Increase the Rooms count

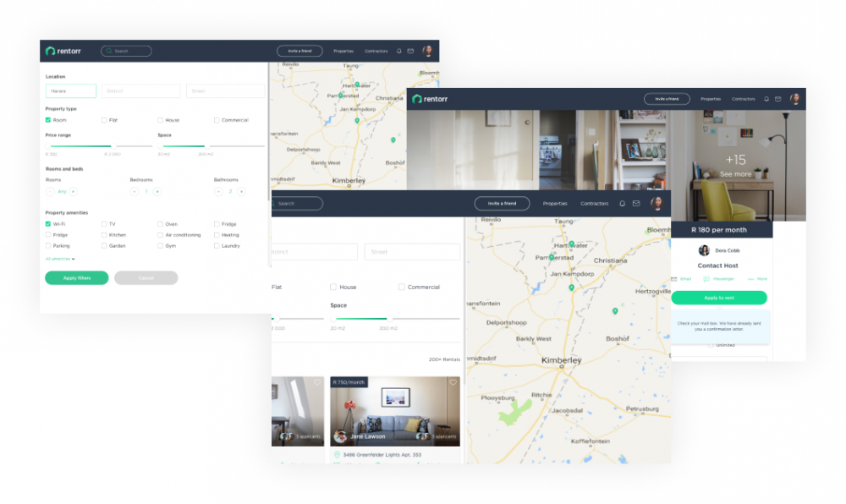pos(74,191)
